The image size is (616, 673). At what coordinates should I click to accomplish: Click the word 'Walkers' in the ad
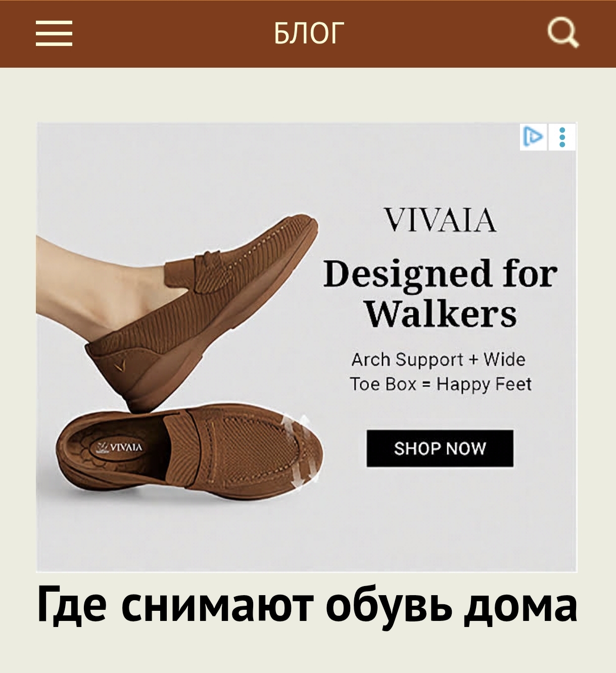[x=441, y=314]
